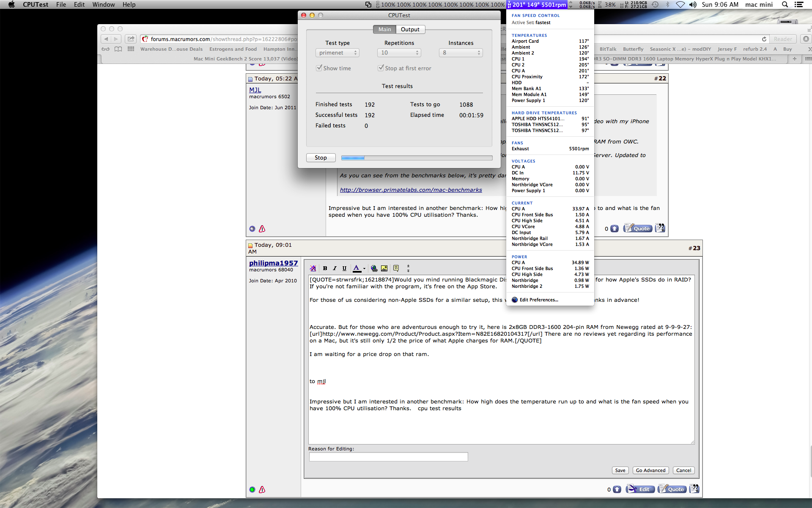This screenshot has height=508, width=812.
Task: Select Main tab in CPUTest
Action: pos(385,29)
